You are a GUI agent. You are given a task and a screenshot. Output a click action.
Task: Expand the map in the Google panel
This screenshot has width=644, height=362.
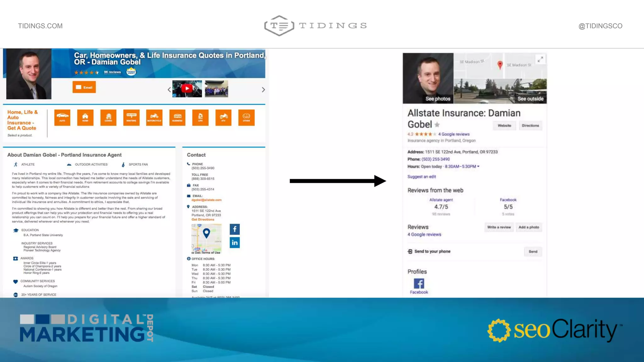coord(540,59)
